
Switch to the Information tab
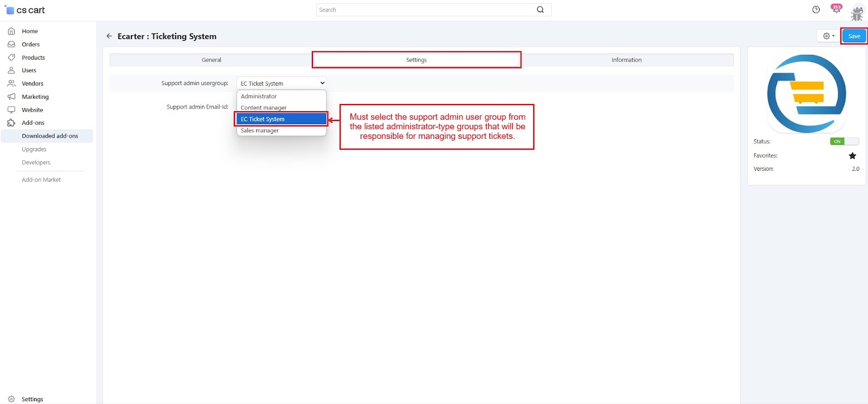[627, 60]
